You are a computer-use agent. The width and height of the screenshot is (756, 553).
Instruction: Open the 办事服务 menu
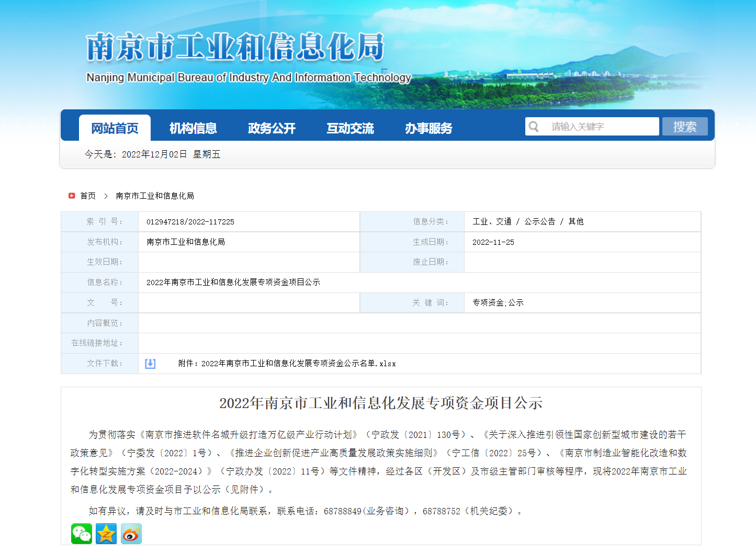tap(428, 128)
